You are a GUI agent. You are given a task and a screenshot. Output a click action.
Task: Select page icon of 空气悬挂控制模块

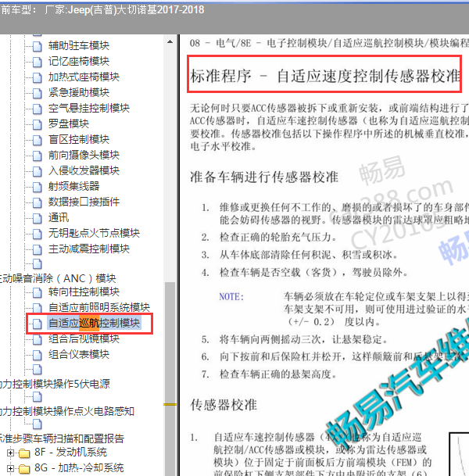[x=38, y=109]
